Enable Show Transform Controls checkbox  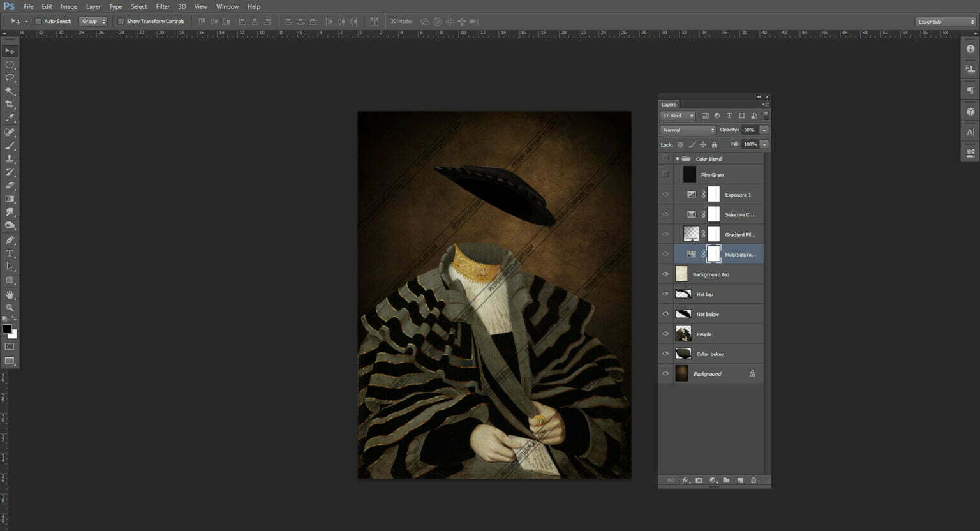point(121,21)
